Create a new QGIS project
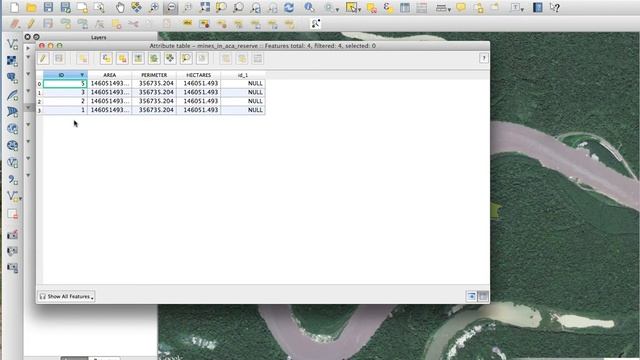640x360 pixels. click(14, 7)
